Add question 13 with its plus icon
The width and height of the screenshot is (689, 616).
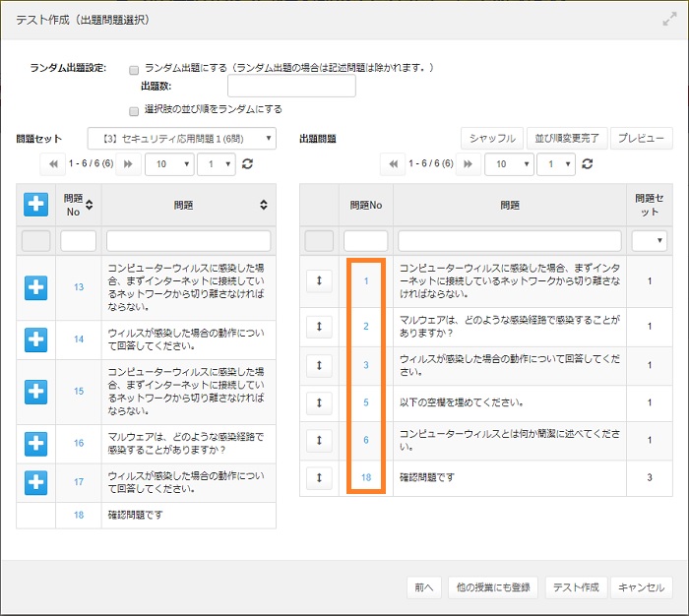[35, 286]
